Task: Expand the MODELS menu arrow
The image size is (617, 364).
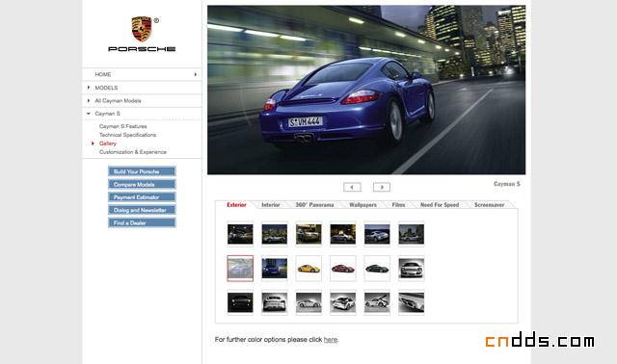Action: tap(89, 88)
